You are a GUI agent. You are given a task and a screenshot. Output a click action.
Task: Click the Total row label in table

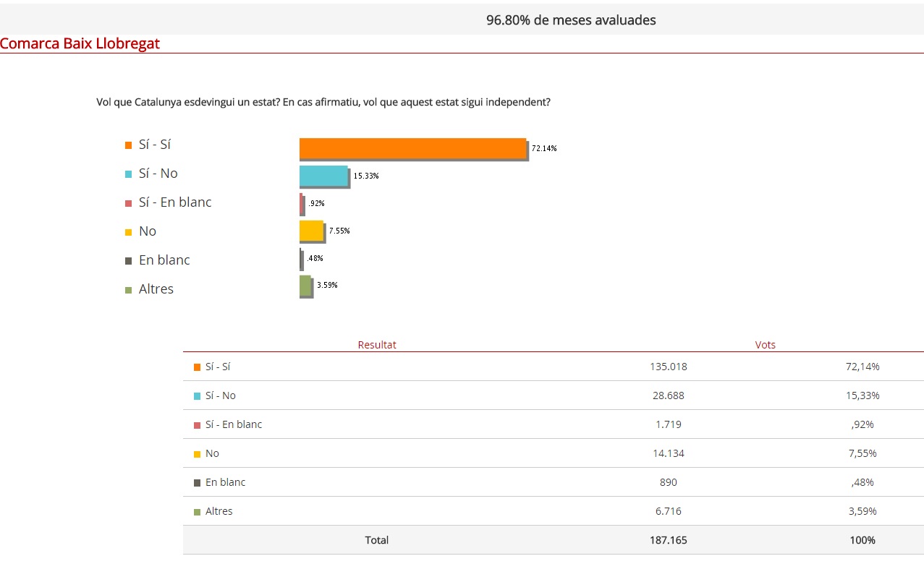click(376, 540)
